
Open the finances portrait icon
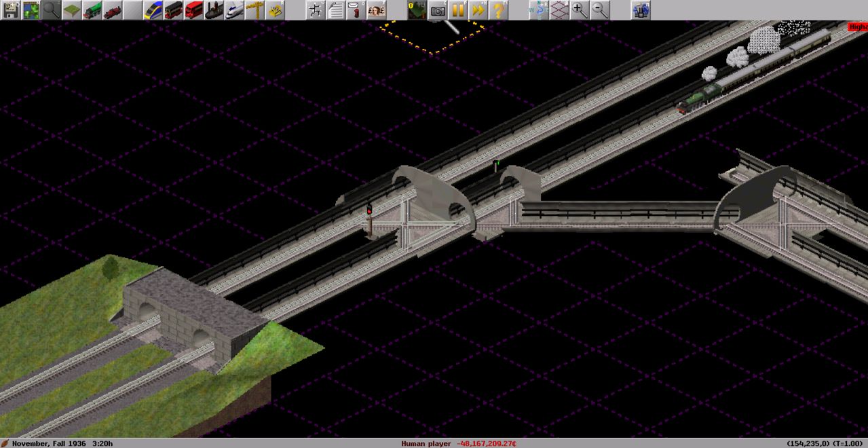377,10
